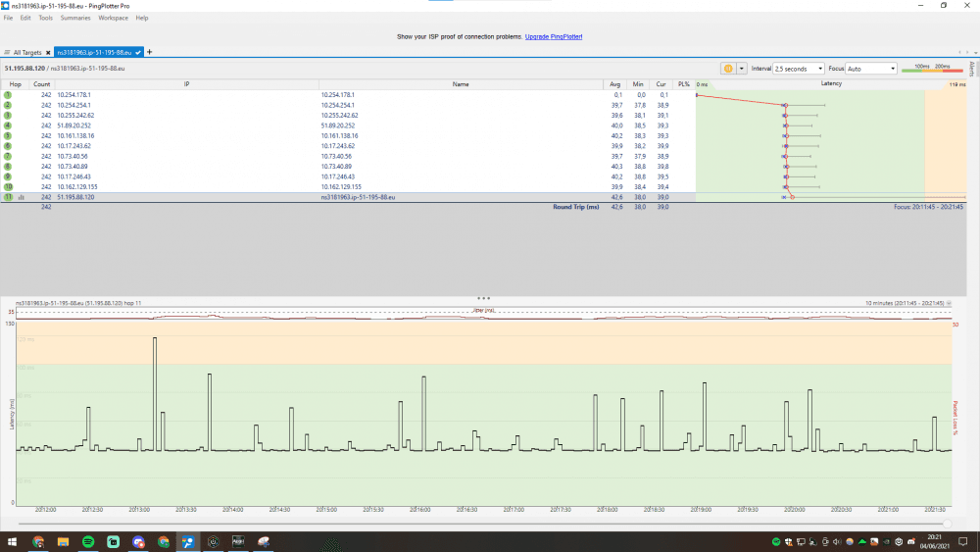Open the Summaries menu

pos(75,18)
